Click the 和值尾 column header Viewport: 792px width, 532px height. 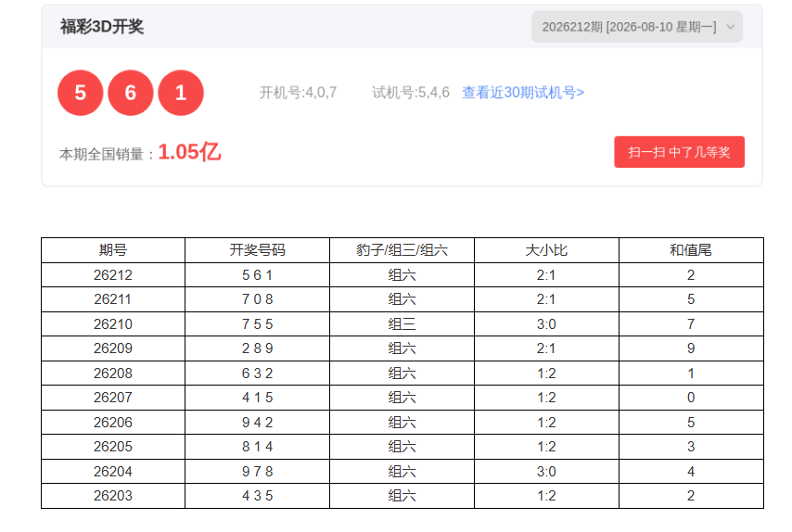691,250
